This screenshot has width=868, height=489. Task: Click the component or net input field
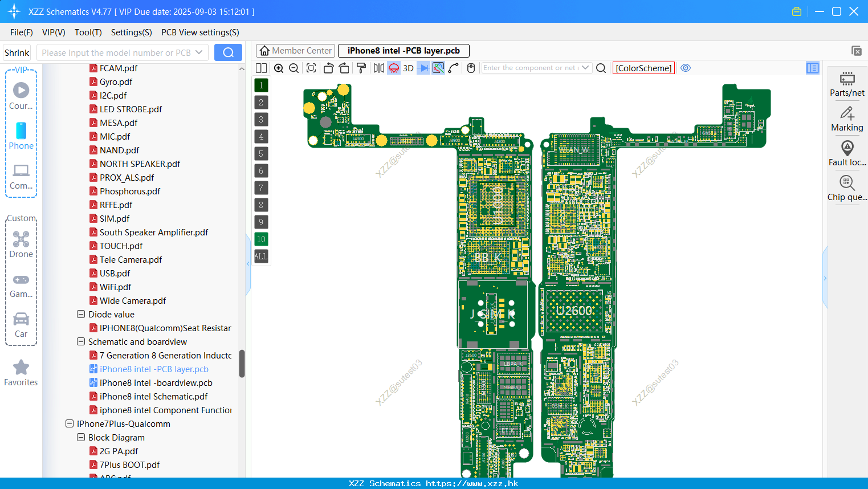click(531, 68)
